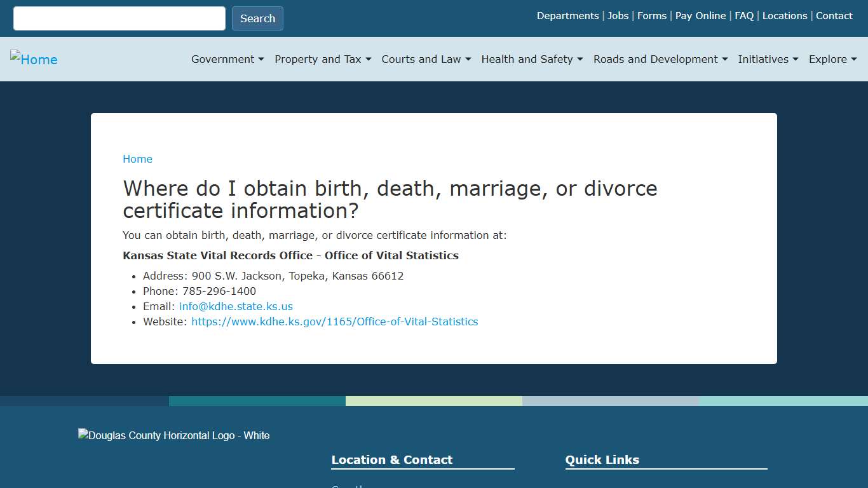Open the FAQ page
The height and width of the screenshot is (488, 868).
(743, 15)
